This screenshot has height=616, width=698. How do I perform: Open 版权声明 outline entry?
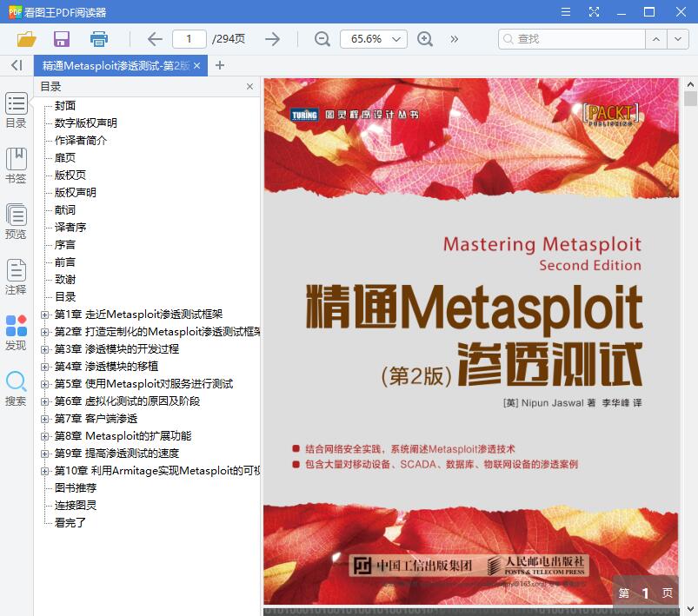(x=76, y=192)
